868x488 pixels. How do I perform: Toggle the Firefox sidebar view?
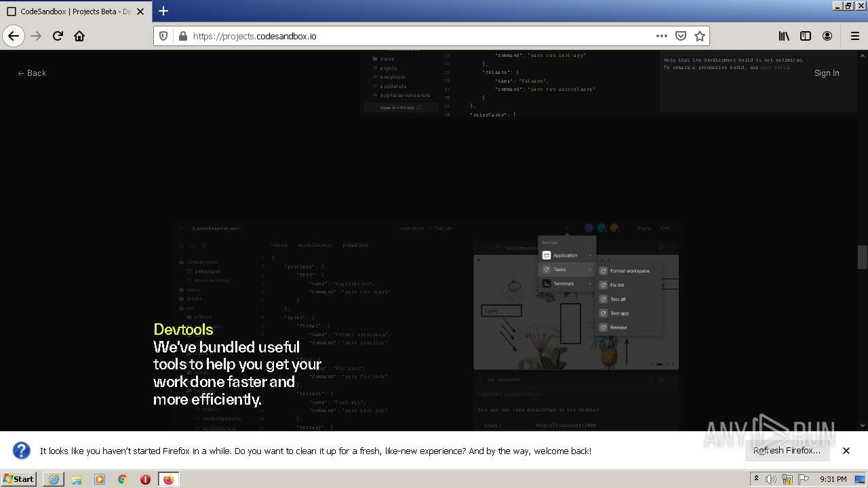806,36
